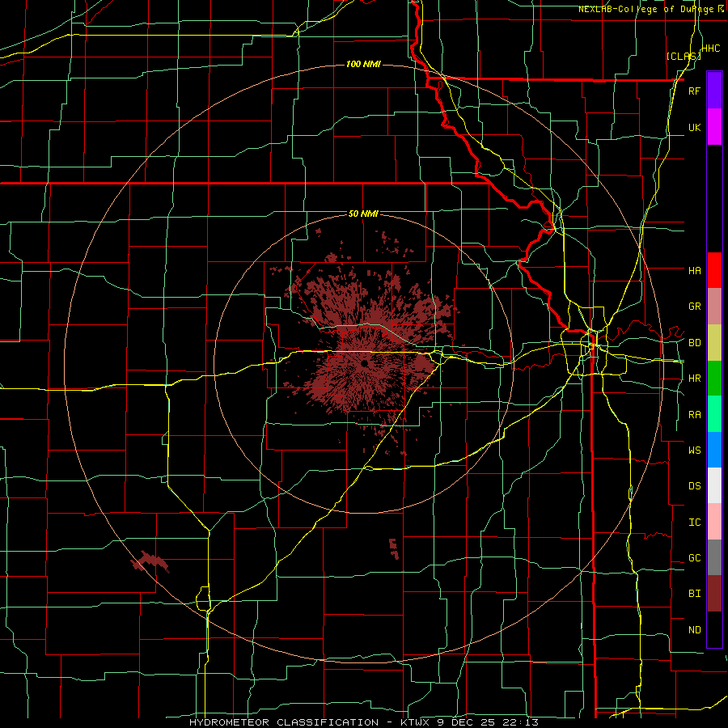The width and height of the screenshot is (728, 728).
Task: Click the ND legend label
Action: [694, 630]
